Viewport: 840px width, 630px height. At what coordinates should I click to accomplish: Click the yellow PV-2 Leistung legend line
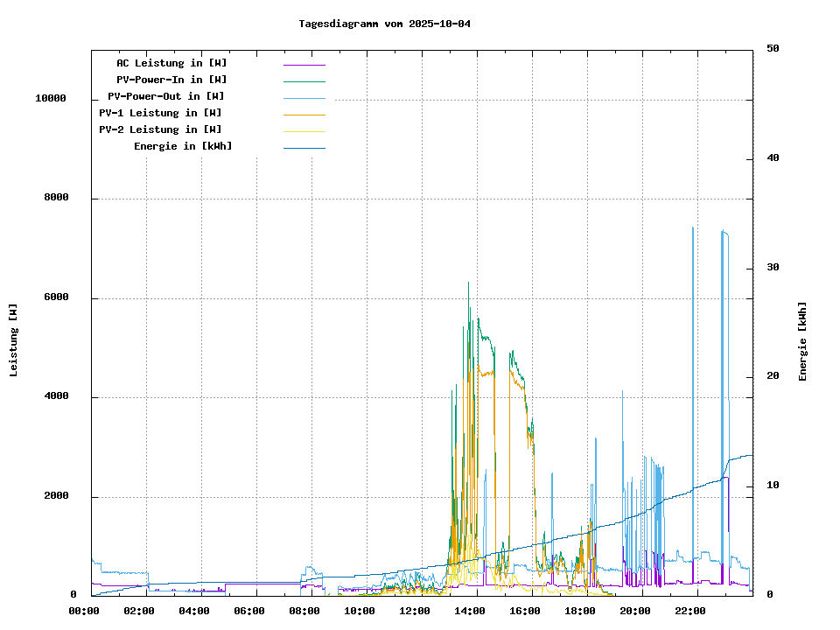pos(304,131)
